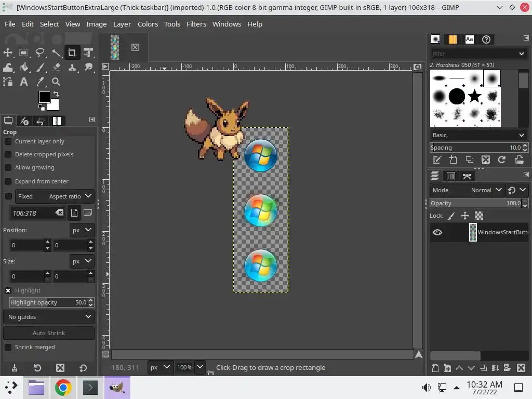Open the Select menu
532x399 pixels.
tap(49, 24)
